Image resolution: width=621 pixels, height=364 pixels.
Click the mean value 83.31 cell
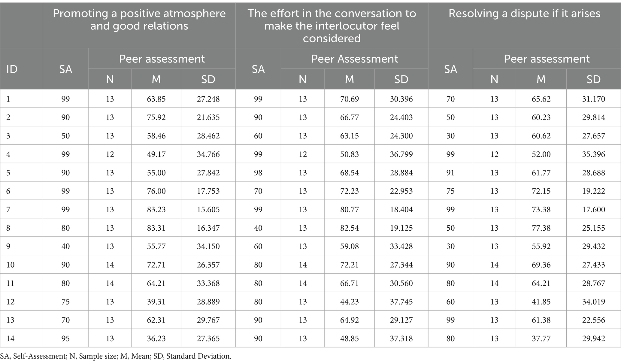(156, 228)
